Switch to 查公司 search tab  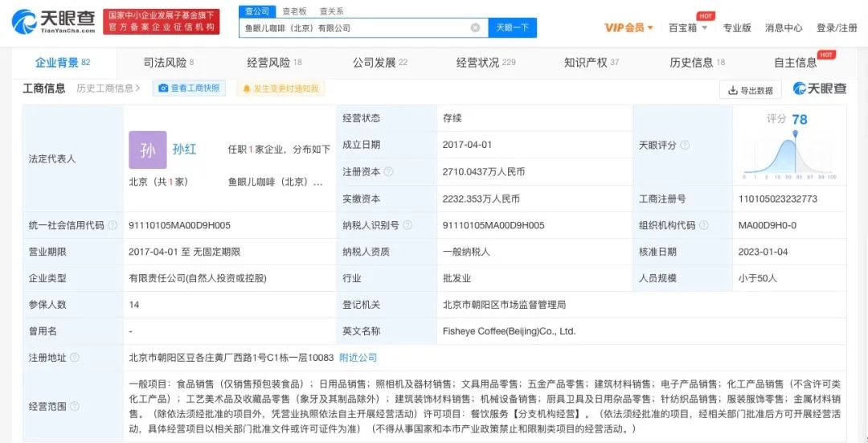[257, 11]
